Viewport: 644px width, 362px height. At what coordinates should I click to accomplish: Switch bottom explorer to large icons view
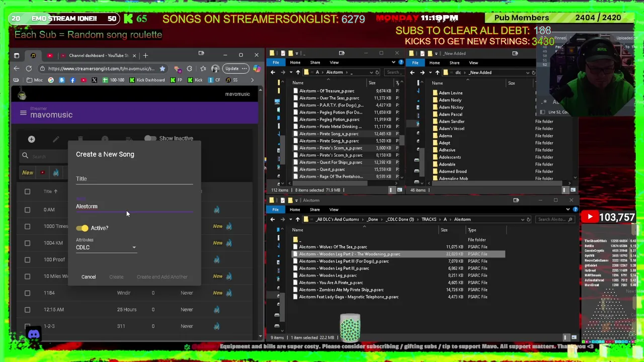pos(573,337)
